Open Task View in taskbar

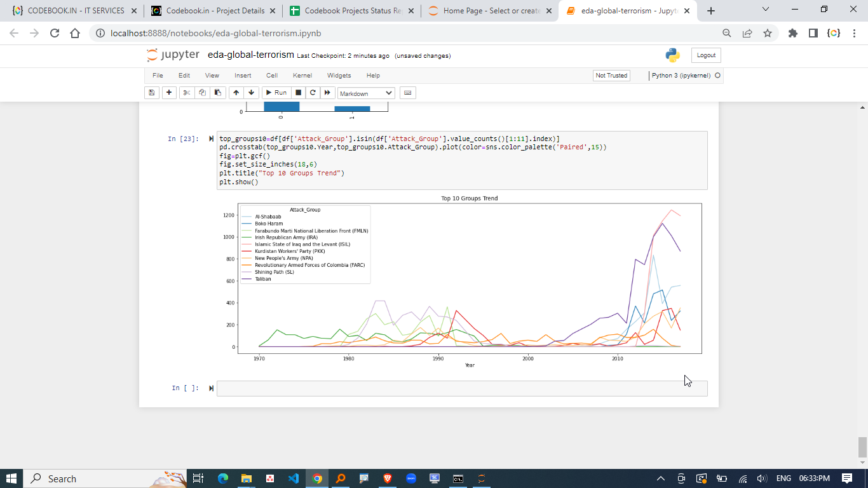click(198, 478)
